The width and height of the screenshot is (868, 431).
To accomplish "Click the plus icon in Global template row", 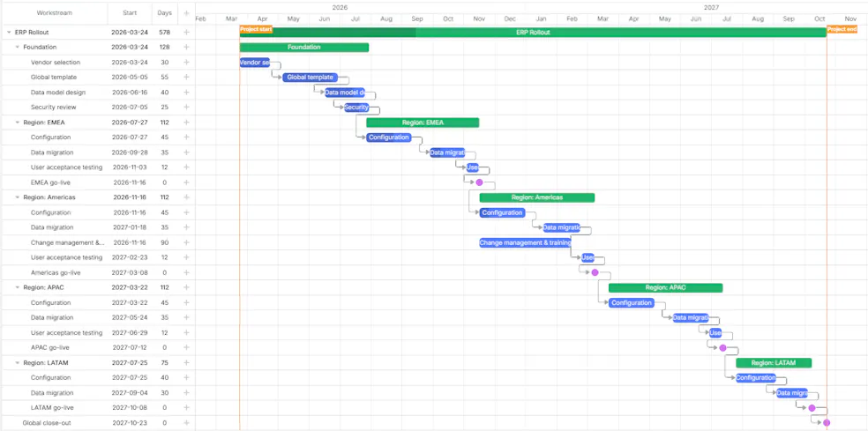I will [x=186, y=78].
